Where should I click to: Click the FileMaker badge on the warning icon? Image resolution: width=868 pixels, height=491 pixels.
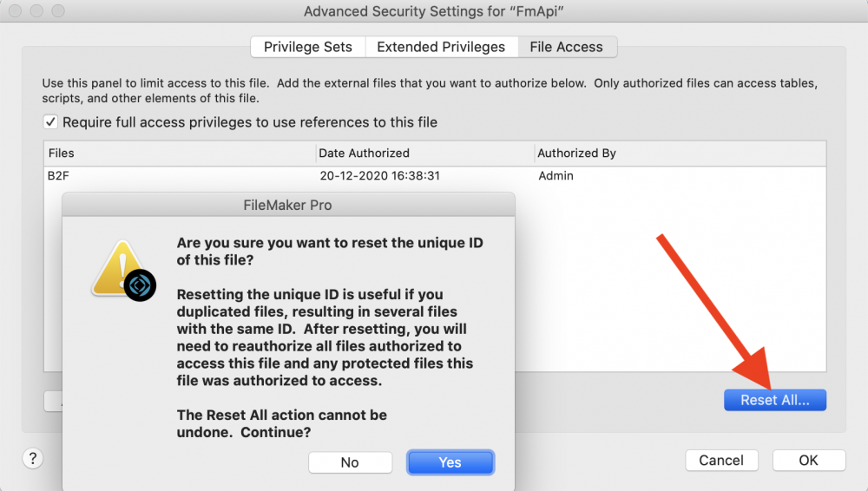click(140, 285)
